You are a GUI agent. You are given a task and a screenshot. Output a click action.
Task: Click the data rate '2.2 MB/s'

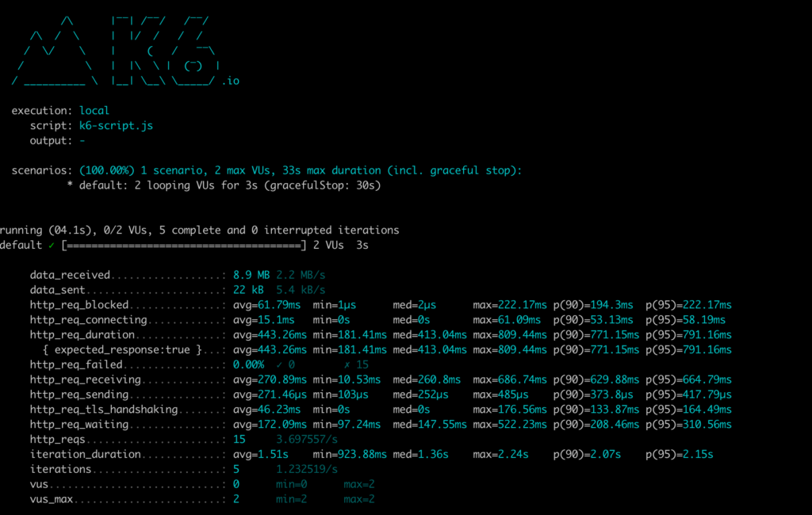[301, 276]
